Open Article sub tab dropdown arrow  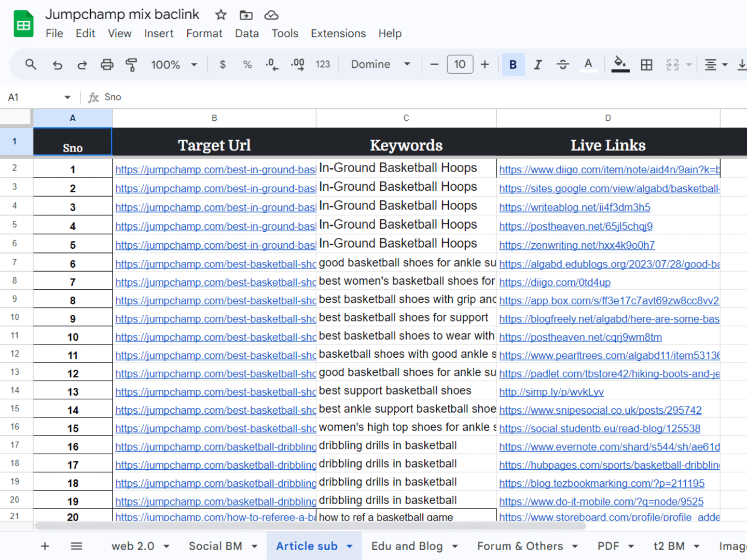[x=350, y=547]
